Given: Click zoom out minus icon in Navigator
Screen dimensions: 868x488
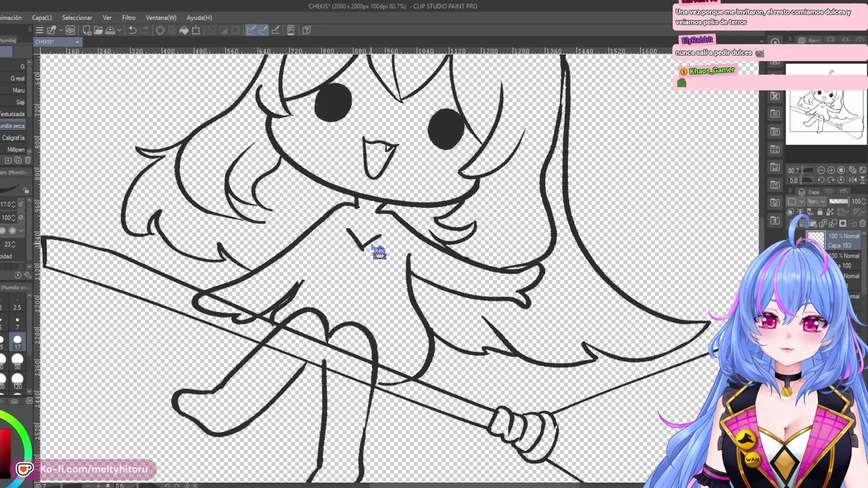Looking at the screenshot, I should click(821, 170).
